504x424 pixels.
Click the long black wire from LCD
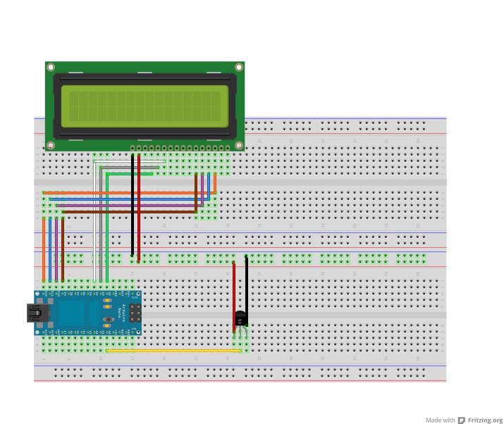pyautogui.click(x=132, y=204)
